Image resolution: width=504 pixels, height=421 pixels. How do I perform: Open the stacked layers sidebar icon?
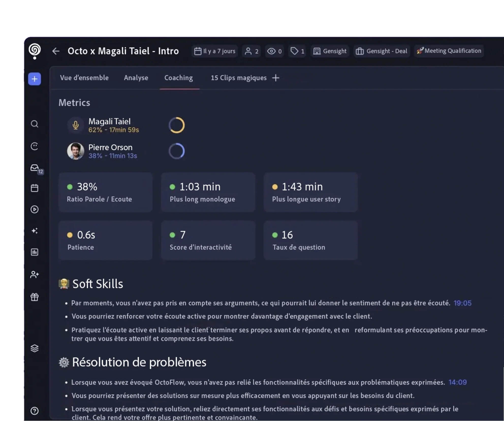[35, 348]
